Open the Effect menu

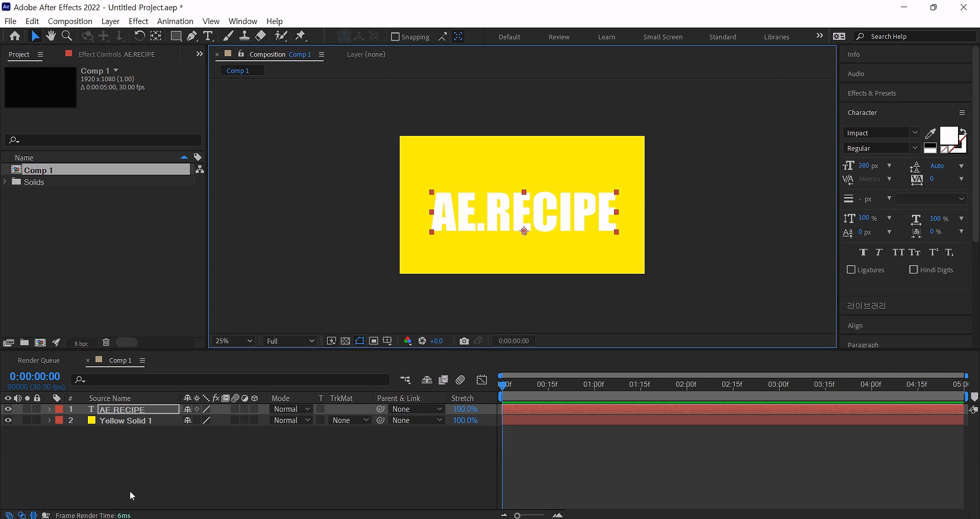tap(138, 21)
